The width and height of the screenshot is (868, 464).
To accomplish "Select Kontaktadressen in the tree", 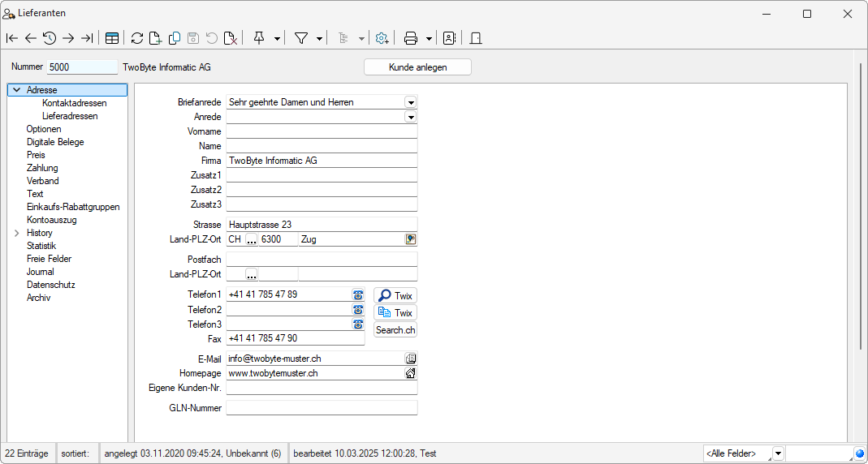I will pyautogui.click(x=74, y=103).
